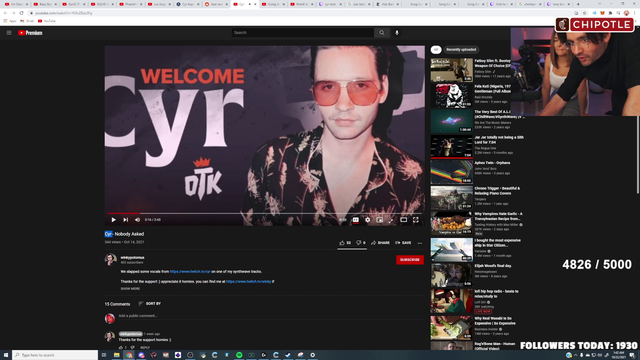
Task: Toggle subtitles/closed captions in the player
Action: tap(356, 220)
